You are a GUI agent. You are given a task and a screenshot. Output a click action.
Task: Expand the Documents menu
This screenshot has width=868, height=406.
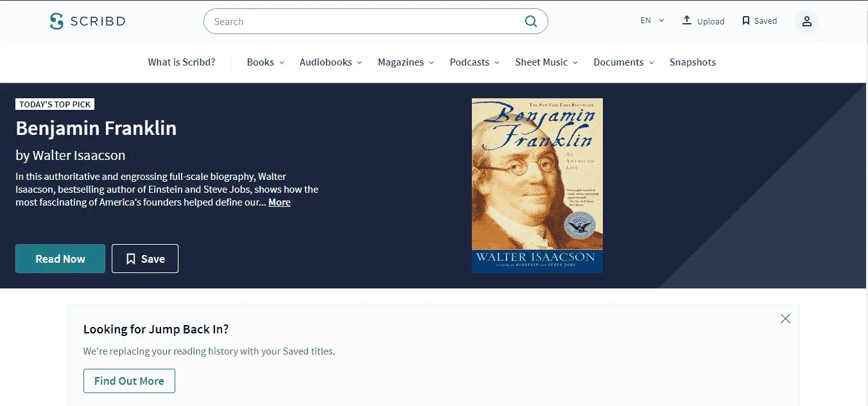(x=624, y=62)
